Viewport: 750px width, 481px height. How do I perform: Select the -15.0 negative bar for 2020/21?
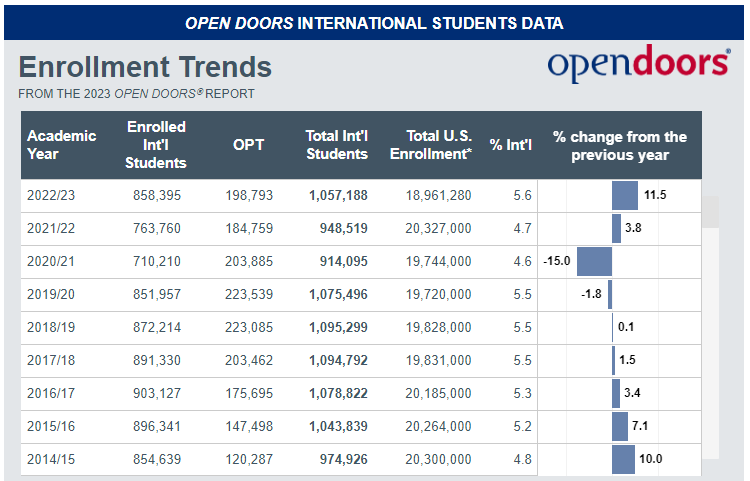[x=594, y=261]
